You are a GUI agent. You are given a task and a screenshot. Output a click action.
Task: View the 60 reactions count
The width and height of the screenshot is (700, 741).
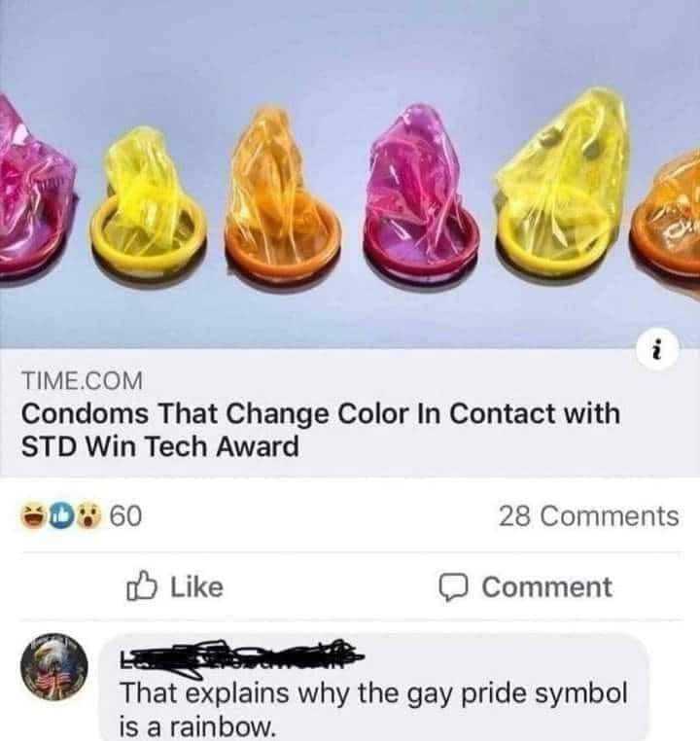tap(125, 515)
